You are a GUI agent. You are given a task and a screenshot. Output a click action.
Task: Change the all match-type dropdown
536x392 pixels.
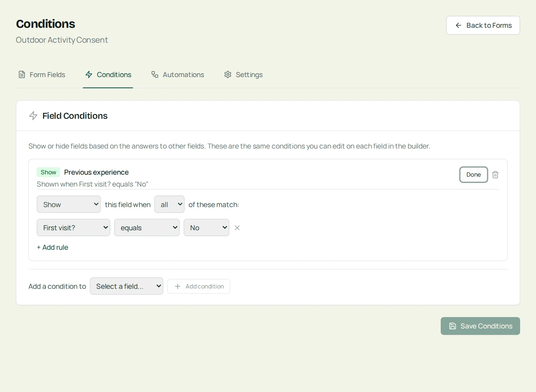[169, 204]
